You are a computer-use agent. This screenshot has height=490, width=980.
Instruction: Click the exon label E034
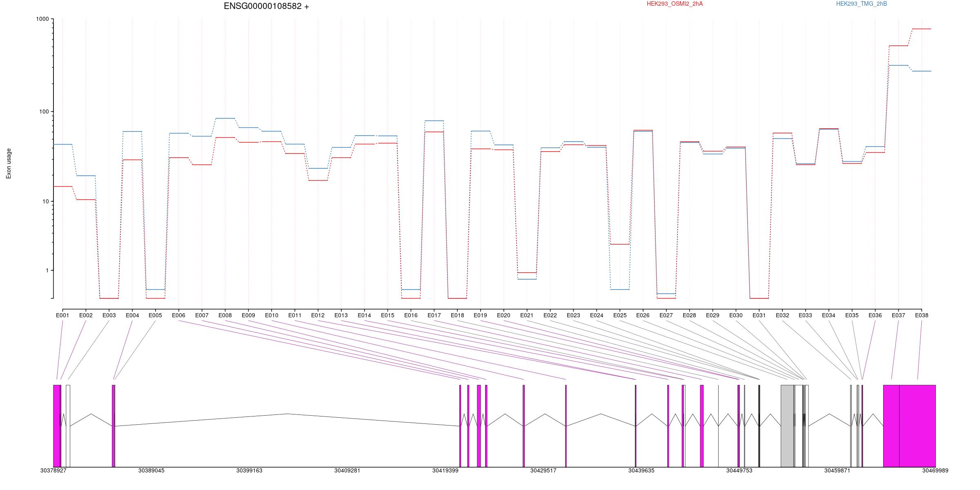click(x=829, y=315)
